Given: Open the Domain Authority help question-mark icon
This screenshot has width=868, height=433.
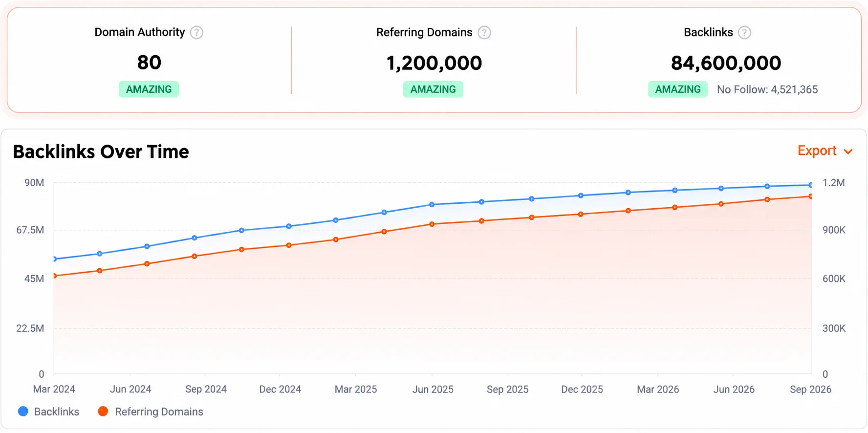Looking at the screenshot, I should click(196, 33).
